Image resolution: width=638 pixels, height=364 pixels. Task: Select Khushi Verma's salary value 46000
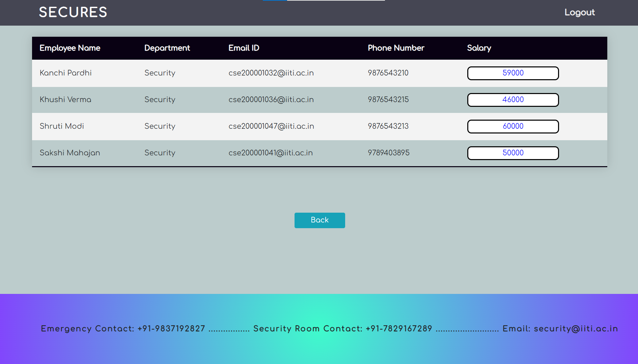pos(512,100)
